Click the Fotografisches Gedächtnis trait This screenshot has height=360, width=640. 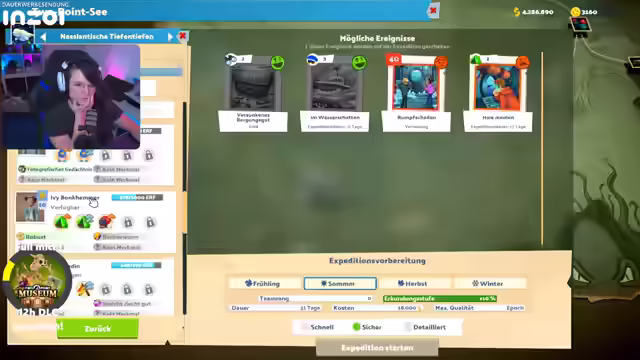pyautogui.click(x=55, y=169)
